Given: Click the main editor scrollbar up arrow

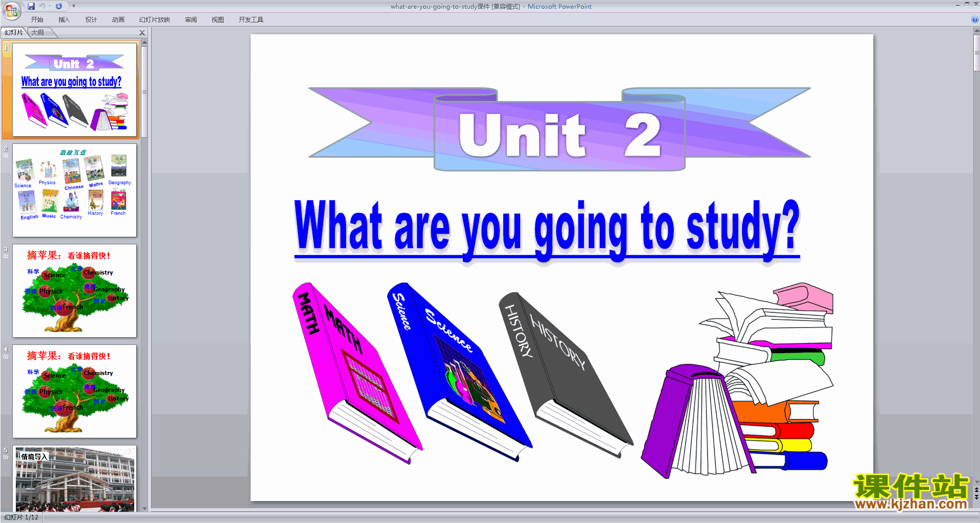Looking at the screenshot, I should point(976,31).
